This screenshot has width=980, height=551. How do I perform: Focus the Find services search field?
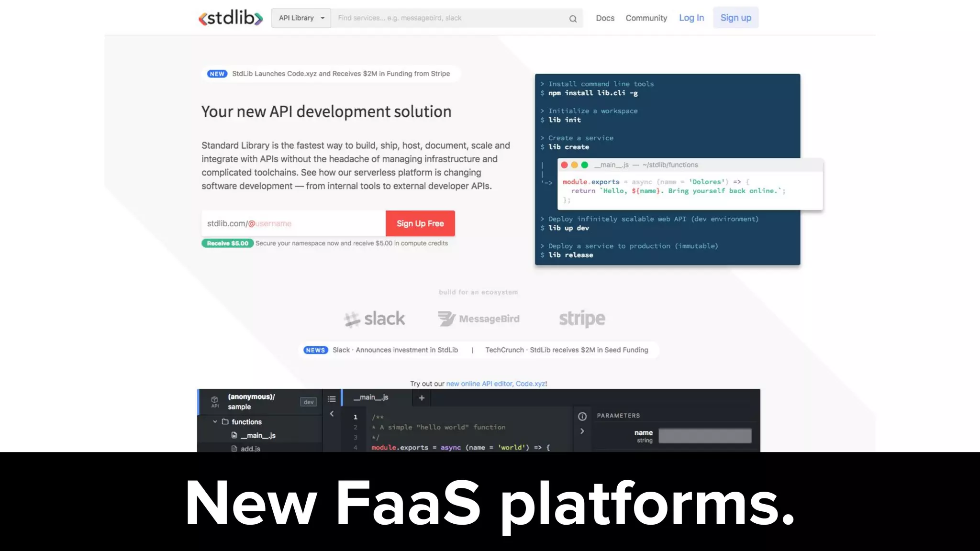tap(450, 18)
